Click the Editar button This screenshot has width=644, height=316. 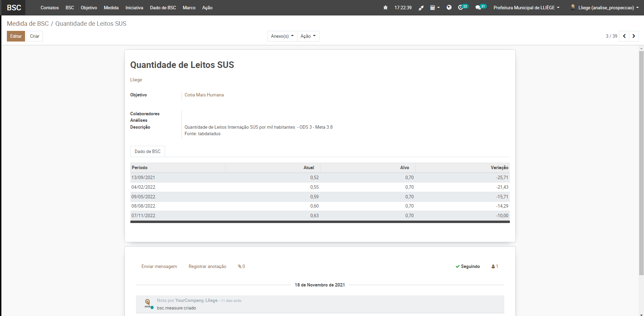click(x=16, y=36)
